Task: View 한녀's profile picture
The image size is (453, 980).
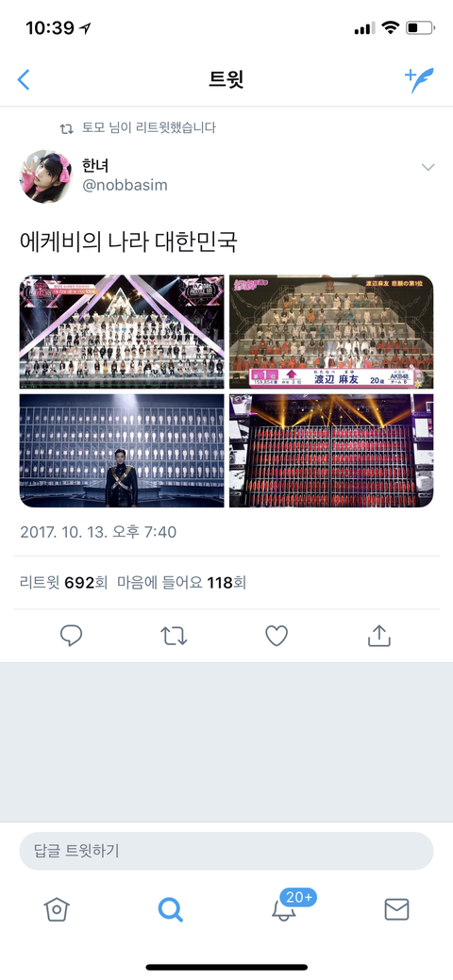Action: pos(45,176)
